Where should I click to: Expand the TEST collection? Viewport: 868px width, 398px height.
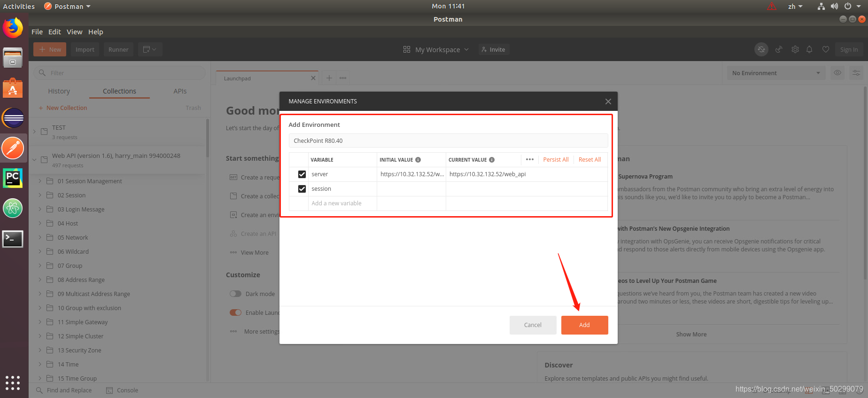click(34, 132)
